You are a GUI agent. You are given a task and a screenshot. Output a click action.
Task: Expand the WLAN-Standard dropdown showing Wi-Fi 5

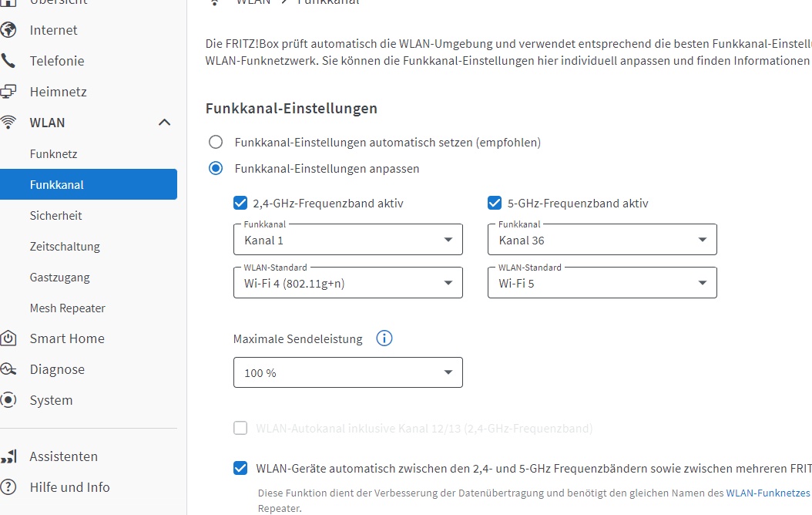[x=602, y=284]
